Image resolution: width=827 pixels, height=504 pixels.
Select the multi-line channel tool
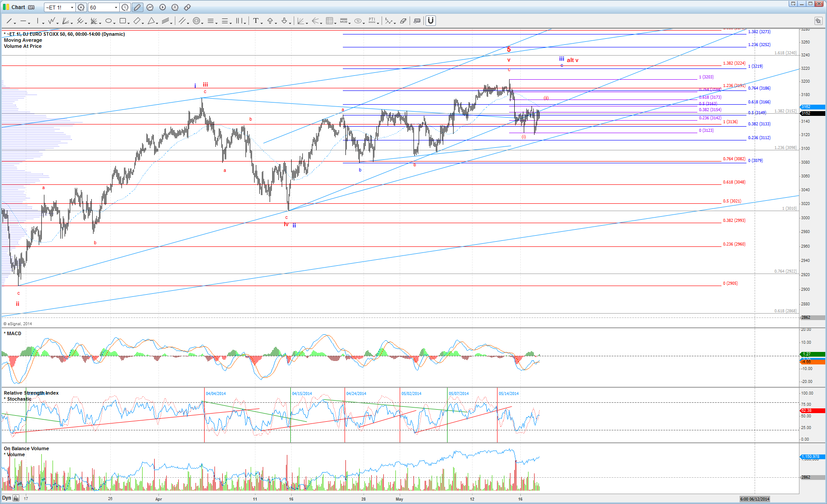pos(165,21)
